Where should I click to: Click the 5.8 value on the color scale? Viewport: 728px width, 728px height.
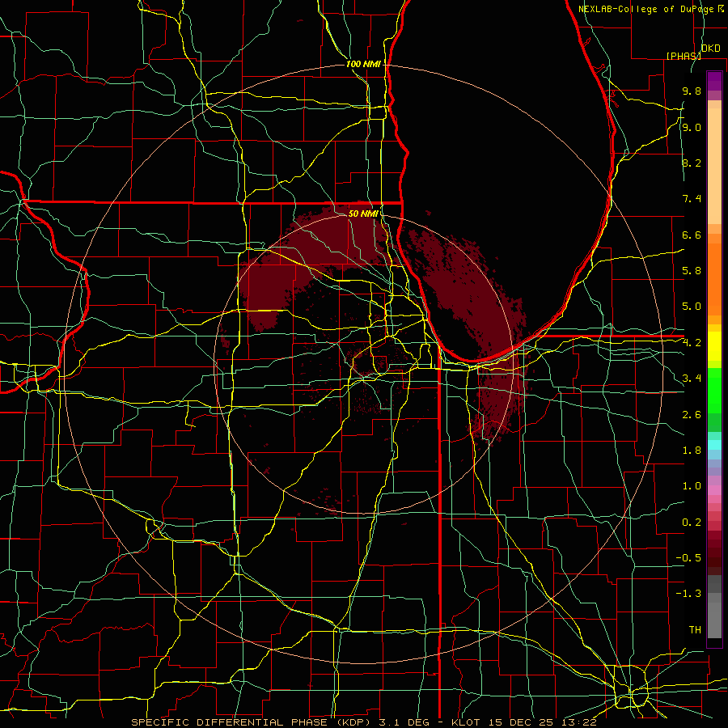(692, 271)
